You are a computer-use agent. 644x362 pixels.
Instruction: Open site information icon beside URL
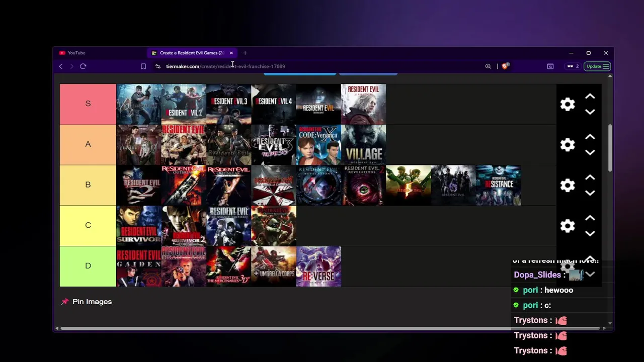pos(157,66)
